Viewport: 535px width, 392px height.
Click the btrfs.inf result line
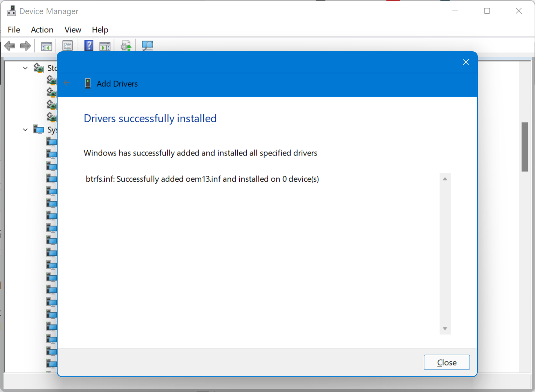coord(202,179)
